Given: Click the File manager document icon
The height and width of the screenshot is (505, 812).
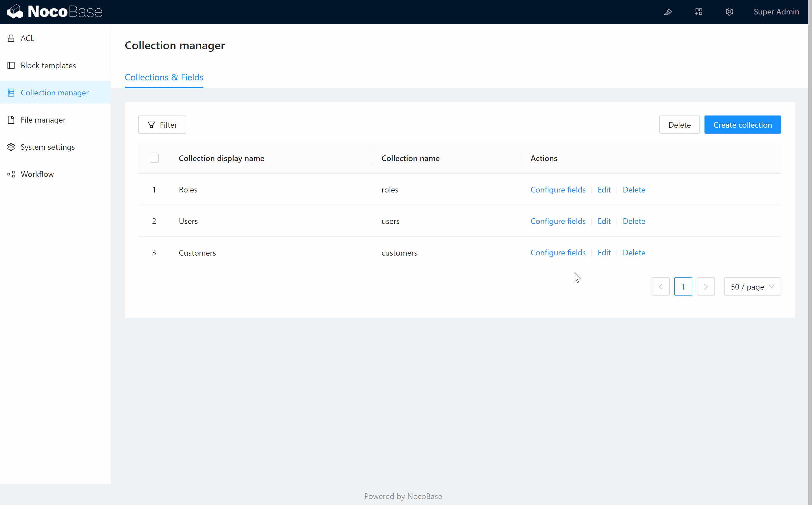Looking at the screenshot, I should (x=11, y=120).
